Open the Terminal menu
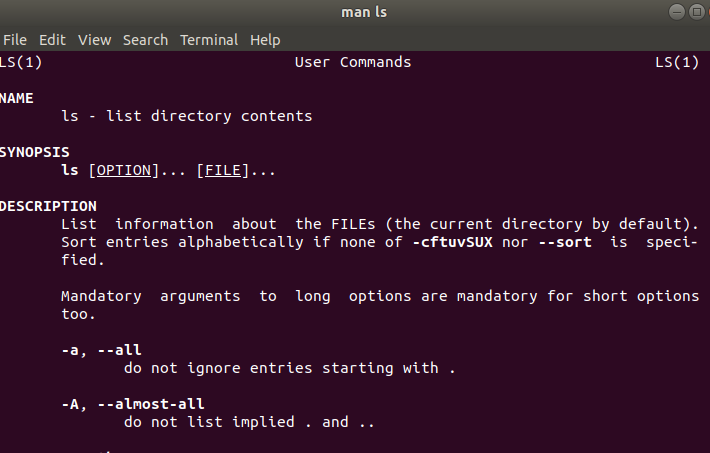 209,40
